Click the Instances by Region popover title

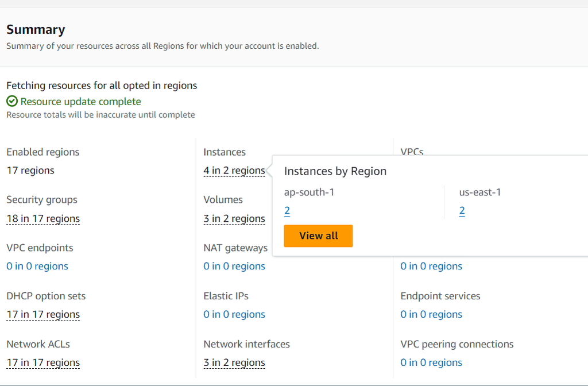tap(335, 171)
